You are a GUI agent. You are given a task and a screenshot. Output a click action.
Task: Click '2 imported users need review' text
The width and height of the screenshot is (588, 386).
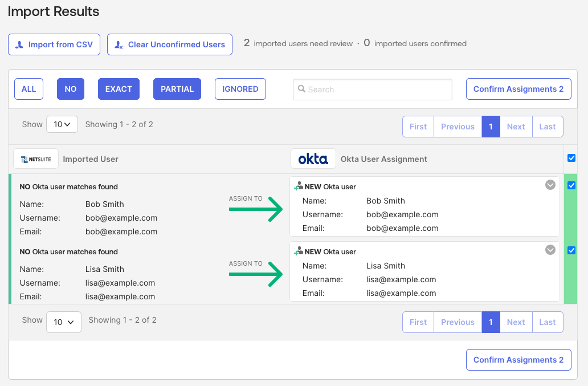coord(298,43)
